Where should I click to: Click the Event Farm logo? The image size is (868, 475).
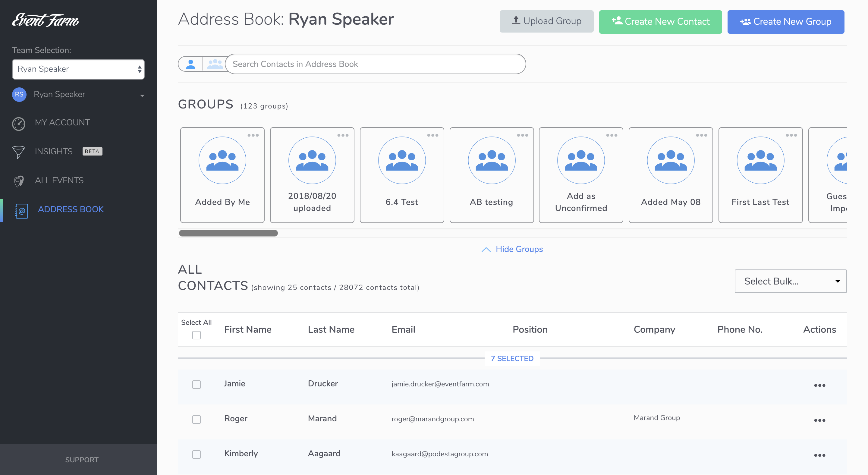[46, 20]
